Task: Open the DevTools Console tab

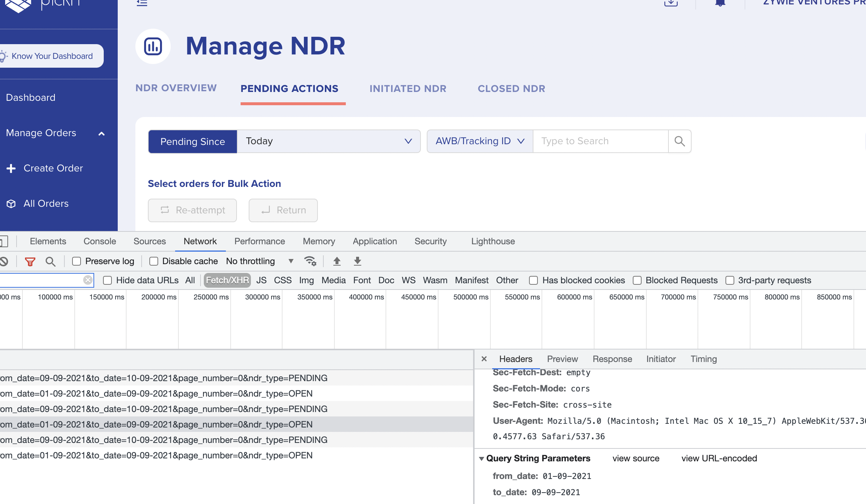Action: 100,241
